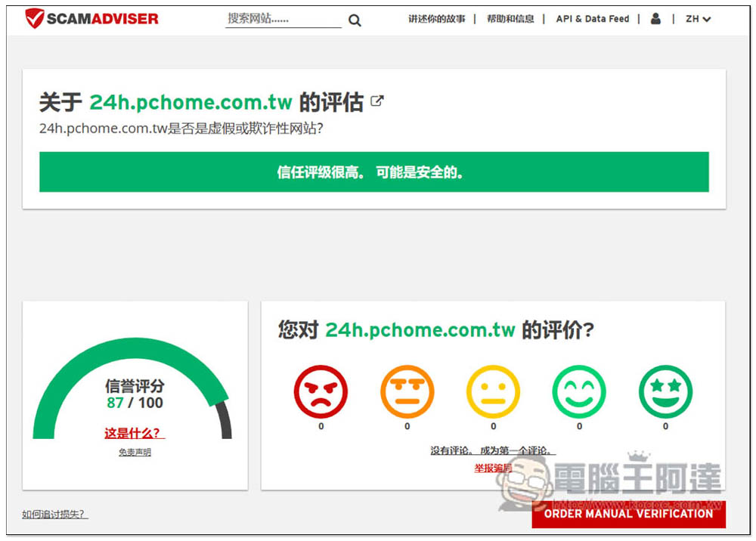Click the 24h.pchome.com.tw是否是虚假或欺诈性网站? subtitle

tap(181, 128)
